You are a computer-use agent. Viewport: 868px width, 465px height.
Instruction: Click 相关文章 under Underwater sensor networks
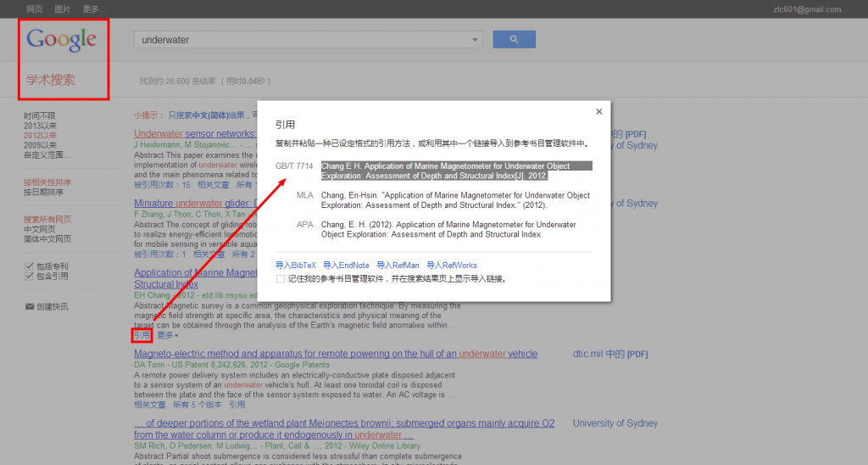[213, 185]
